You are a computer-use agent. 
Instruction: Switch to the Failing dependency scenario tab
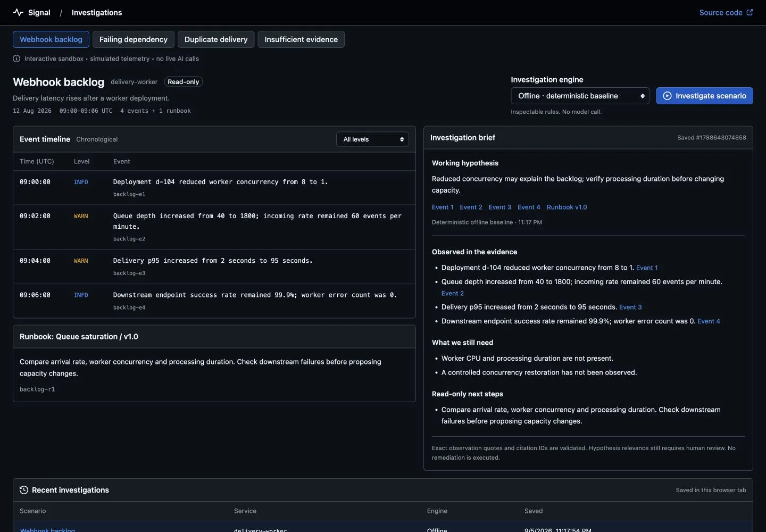tap(134, 39)
